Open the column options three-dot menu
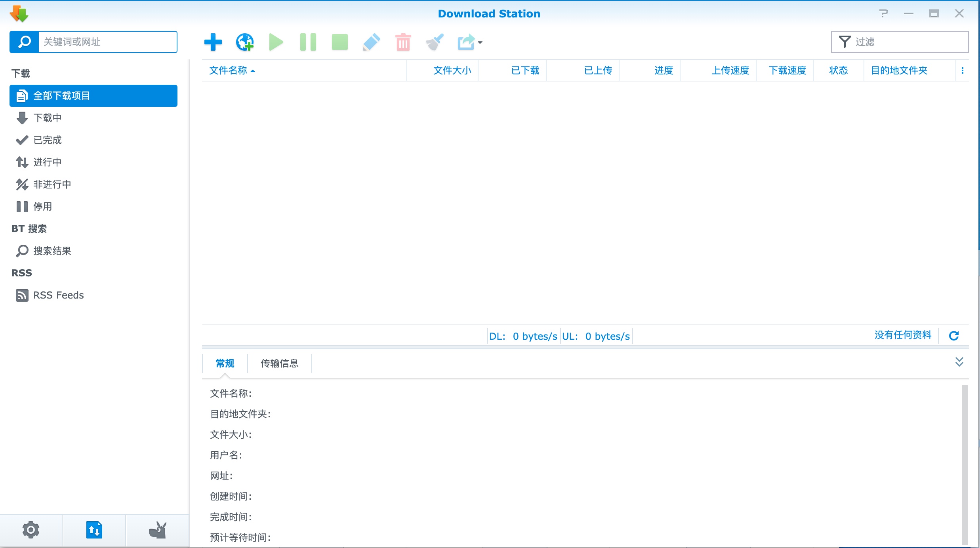980x548 pixels. (x=962, y=70)
